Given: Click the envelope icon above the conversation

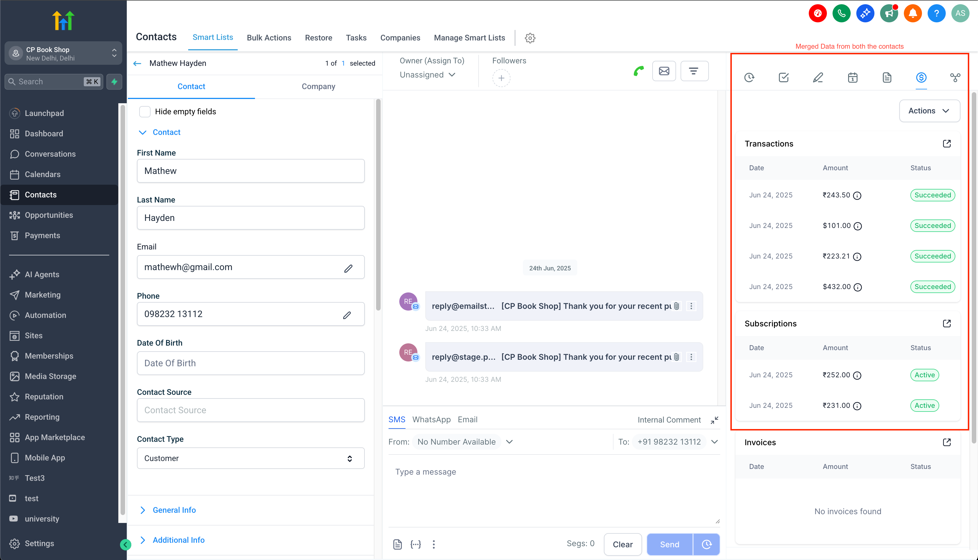Looking at the screenshot, I should tap(664, 71).
